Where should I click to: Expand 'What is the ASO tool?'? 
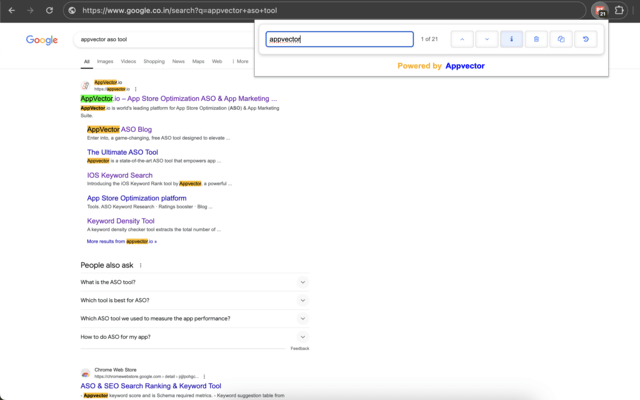[x=195, y=282]
